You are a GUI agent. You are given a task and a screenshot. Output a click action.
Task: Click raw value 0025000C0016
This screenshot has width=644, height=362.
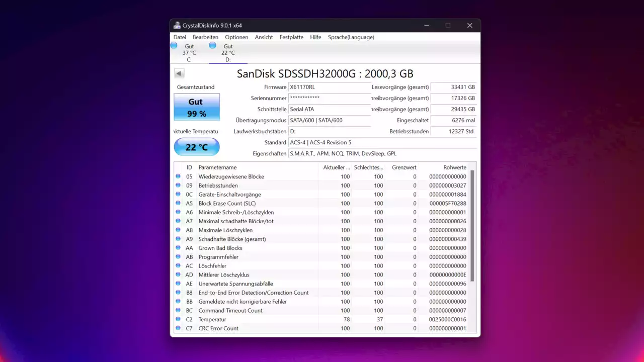(x=448, y=319)
